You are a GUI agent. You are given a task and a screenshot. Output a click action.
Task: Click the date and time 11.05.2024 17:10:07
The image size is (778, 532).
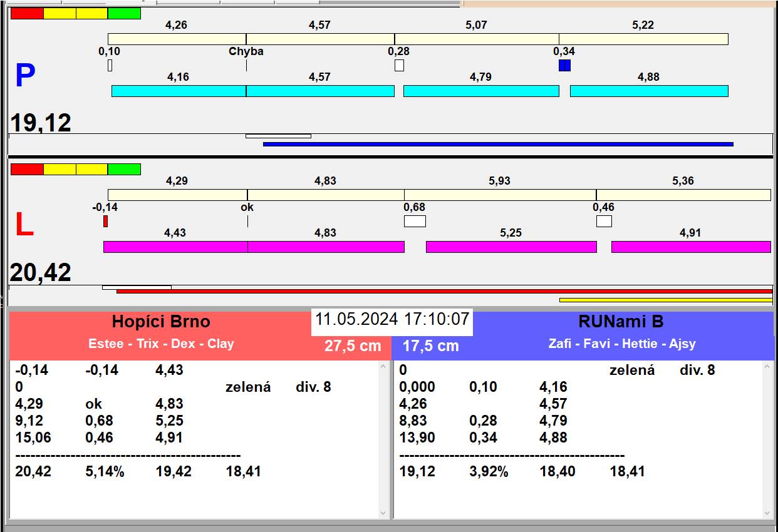pos(392,319)
